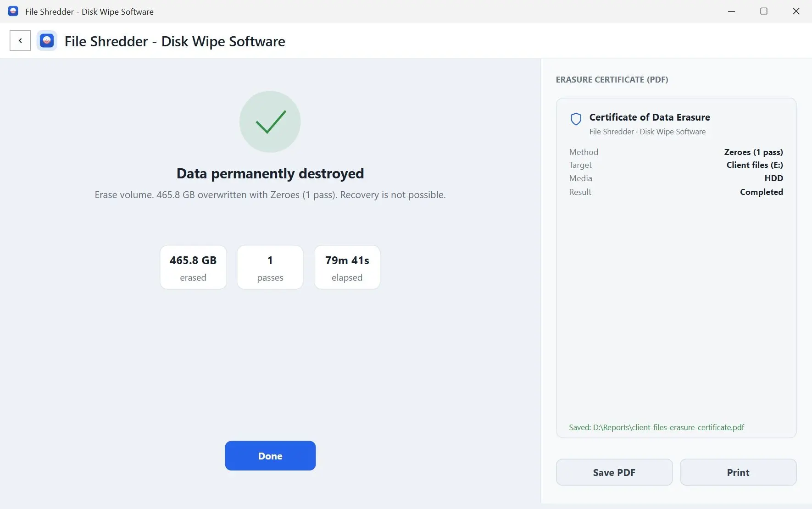Click the green checkmark success icon
This screenshot has width=812, height=509.
(x=270, y=122)
